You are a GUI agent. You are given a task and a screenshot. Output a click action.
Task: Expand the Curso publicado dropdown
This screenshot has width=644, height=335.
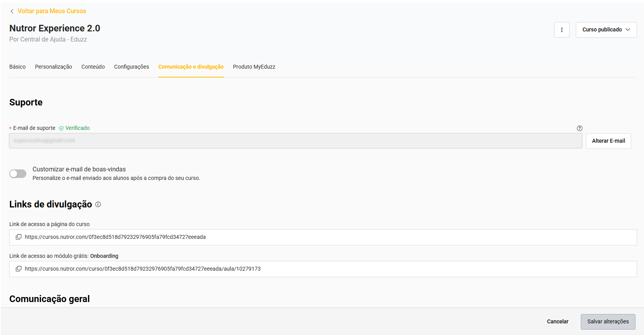click(606, 30)
